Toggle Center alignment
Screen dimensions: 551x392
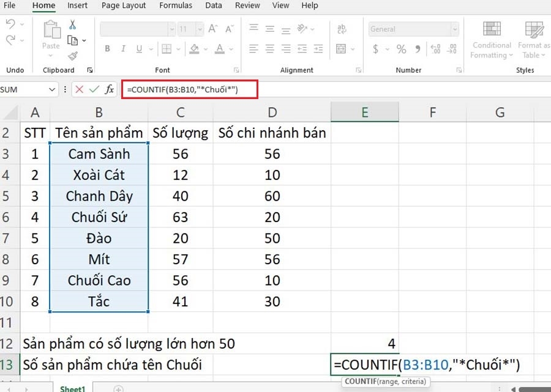pos(270,49)
